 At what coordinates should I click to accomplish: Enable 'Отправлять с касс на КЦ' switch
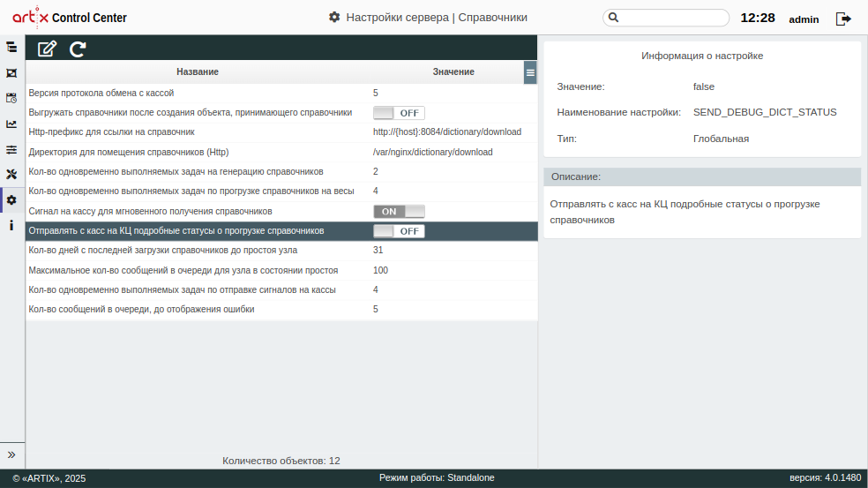click(399, 231)
